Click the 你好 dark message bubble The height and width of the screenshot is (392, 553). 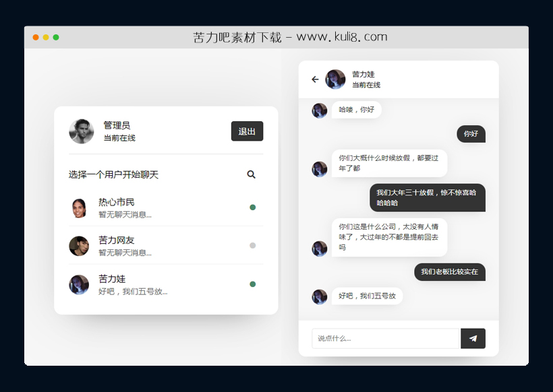tap(471, 134)
